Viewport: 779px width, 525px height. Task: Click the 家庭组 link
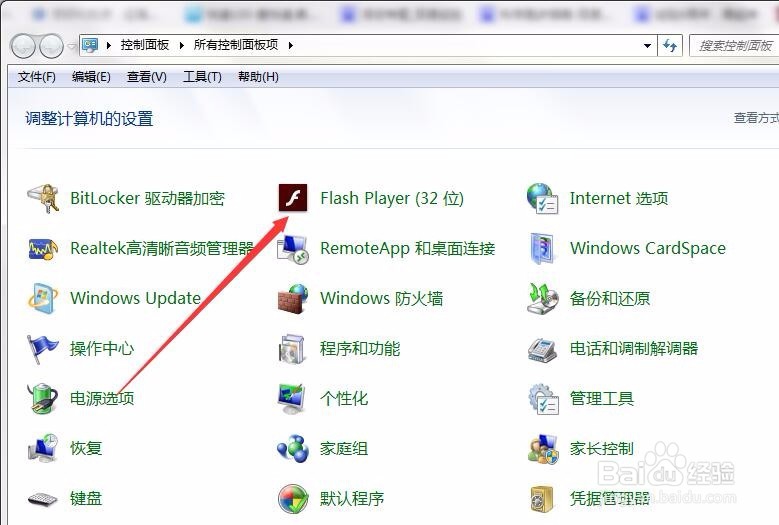(344, 449)
